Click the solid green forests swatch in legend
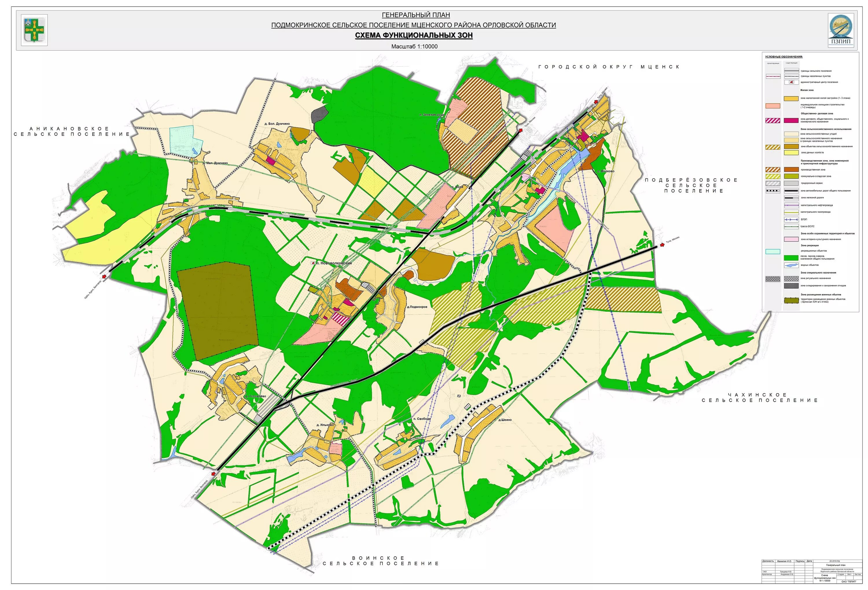The image size is (868, 590). [x=791, y=258]
